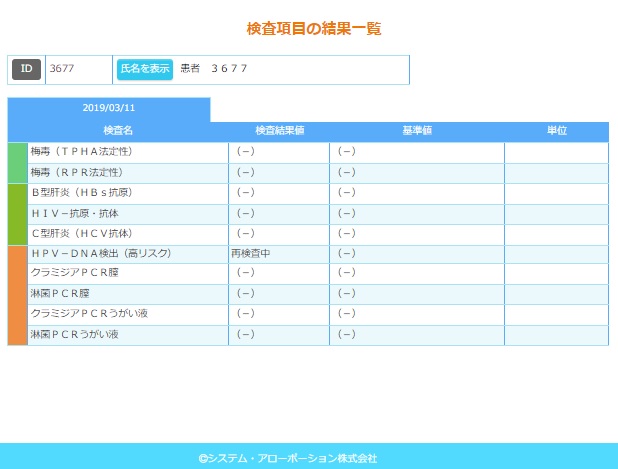Image resolution: width=618 pixels, height=469 pixels.
Task: Click the 単位 column header
Action: click(556, 131)
